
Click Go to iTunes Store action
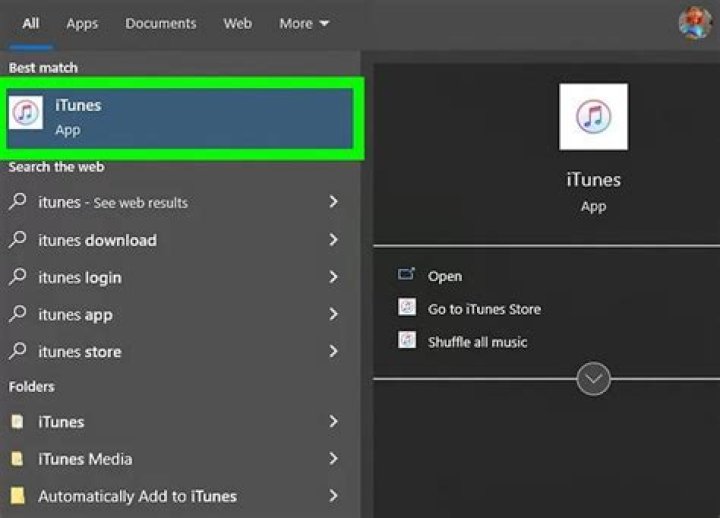click(484, 309)
